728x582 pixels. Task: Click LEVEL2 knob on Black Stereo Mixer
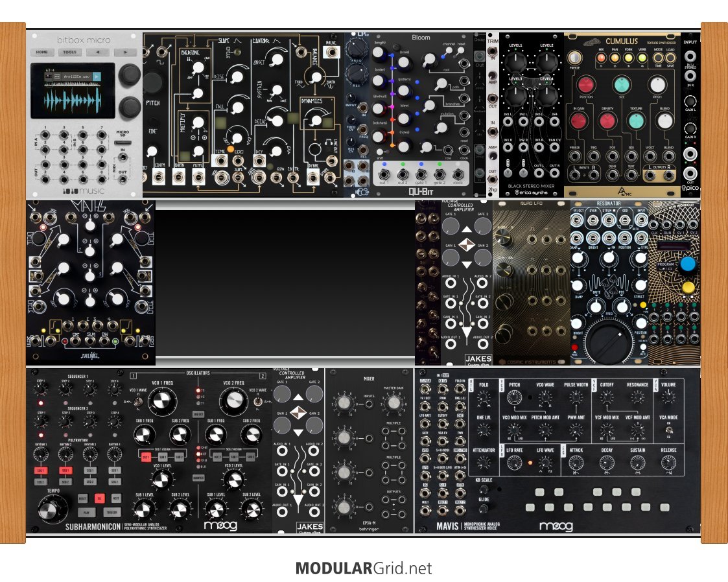pos(547,62)
